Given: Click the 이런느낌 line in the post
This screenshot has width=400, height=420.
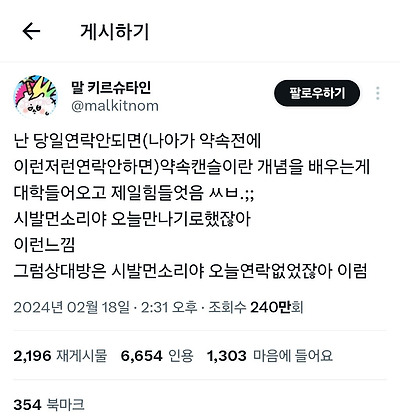Looking at the screenshot, I should (44, 245).
